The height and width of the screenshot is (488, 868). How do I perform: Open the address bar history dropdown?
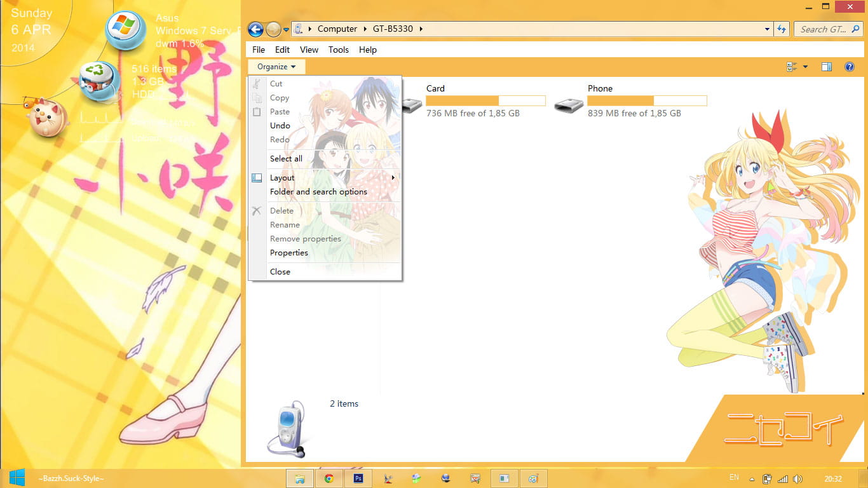[x=767, y=29]
